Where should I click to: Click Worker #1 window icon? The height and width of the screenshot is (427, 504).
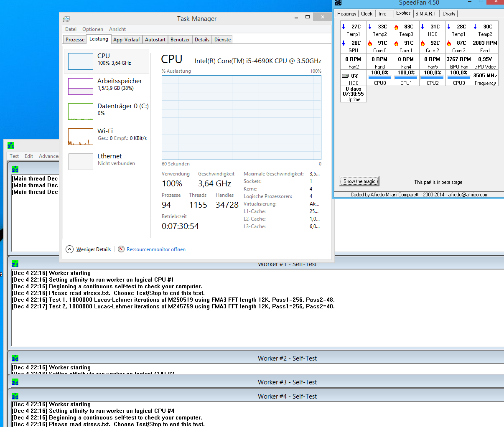[15, 264]
